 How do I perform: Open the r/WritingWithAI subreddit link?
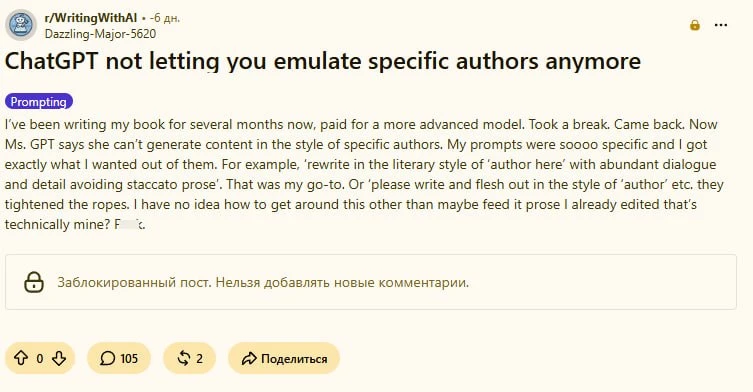[x=91, y=18]
